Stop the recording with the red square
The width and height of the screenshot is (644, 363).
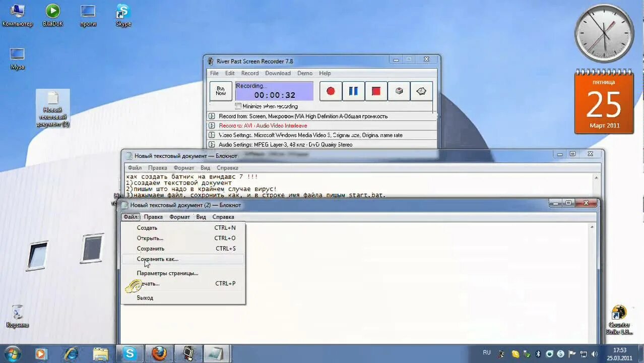[376, 91]
